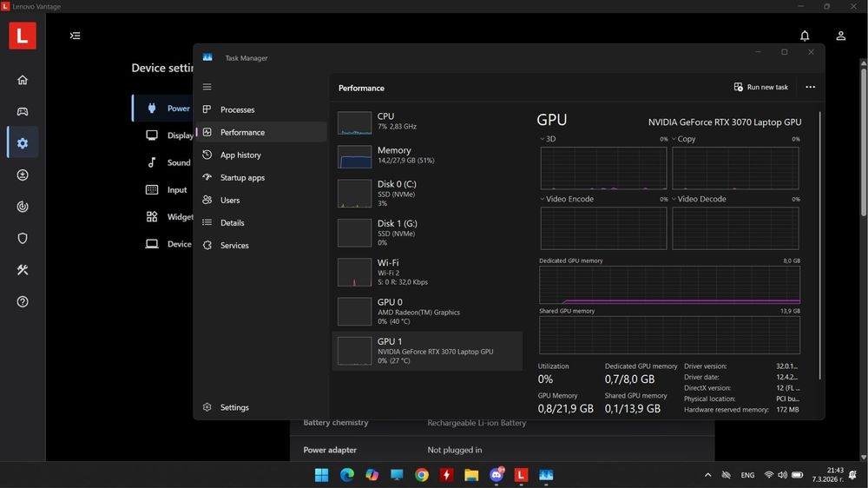Launch Google Chrome from taskbar
This screenshot has width=868, height=488.
(x=422, y=475)
